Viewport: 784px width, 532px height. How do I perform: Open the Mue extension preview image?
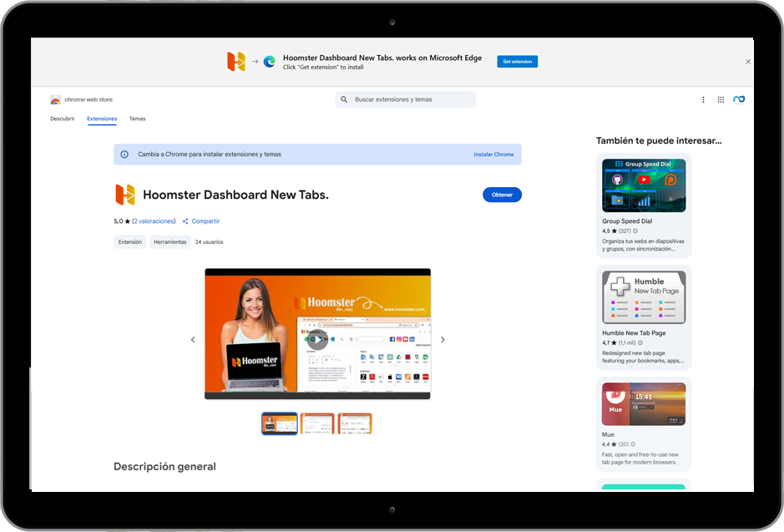[644, 404]
